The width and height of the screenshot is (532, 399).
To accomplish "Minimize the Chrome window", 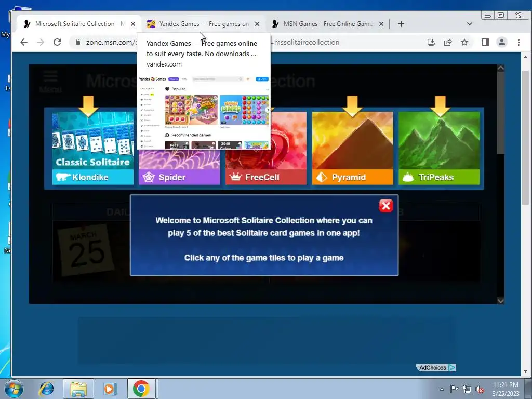I will 488,15.
